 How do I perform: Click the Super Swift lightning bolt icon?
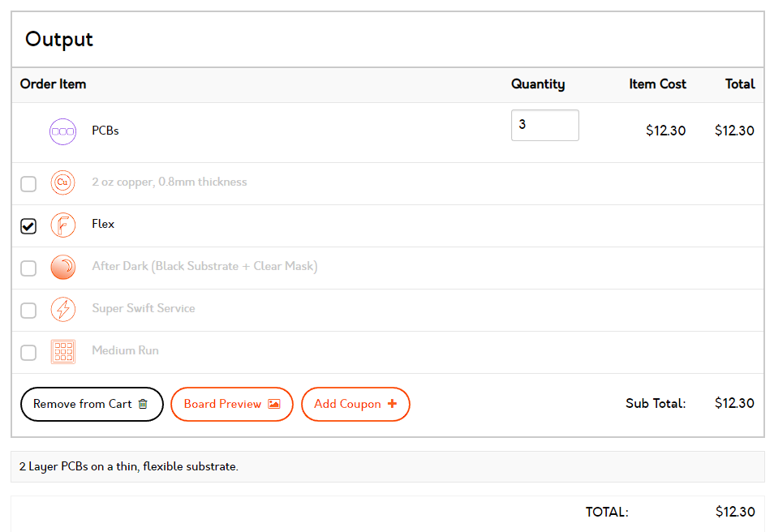[62, 310]
